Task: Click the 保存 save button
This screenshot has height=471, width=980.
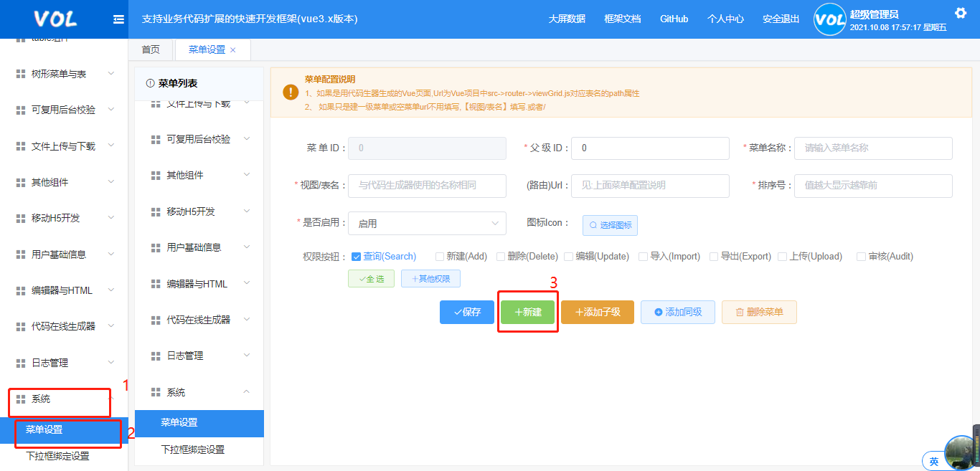Action: 467,312
